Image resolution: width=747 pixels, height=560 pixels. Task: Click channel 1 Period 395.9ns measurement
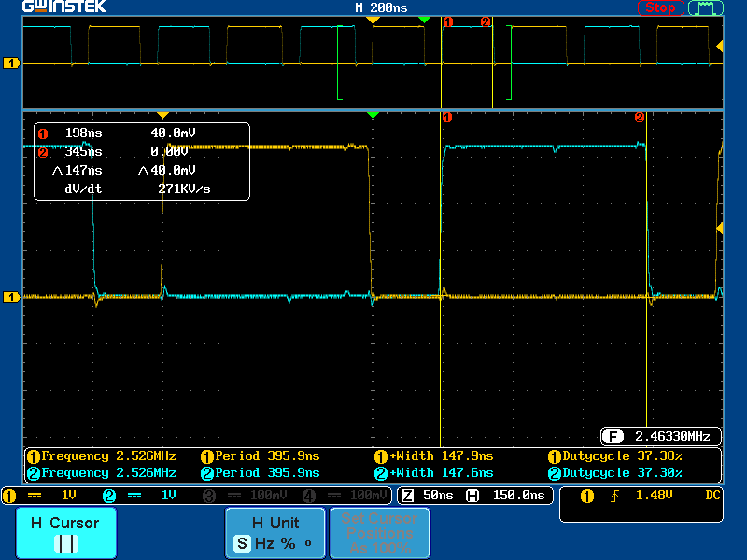tap(261, 456)
